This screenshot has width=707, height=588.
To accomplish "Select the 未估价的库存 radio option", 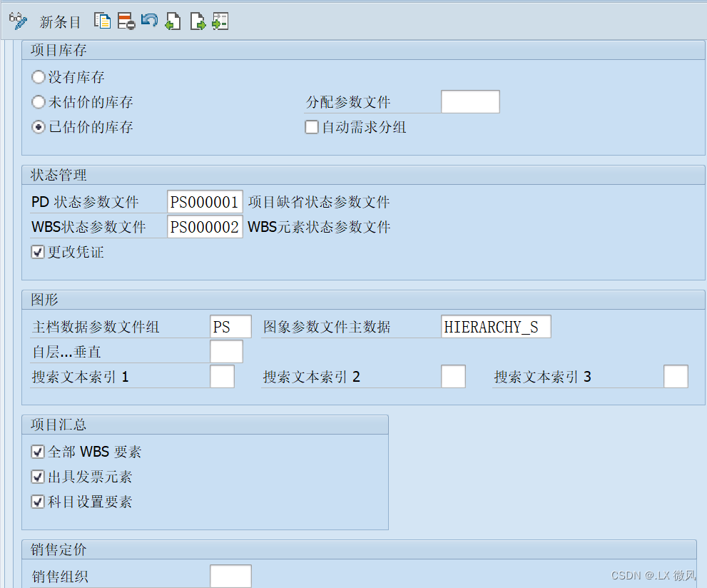I will [x=38, y=102].
